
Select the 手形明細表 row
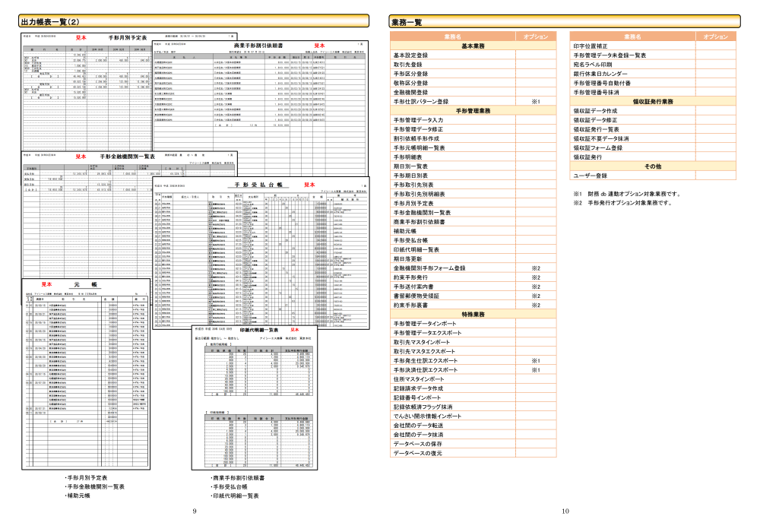473,157
